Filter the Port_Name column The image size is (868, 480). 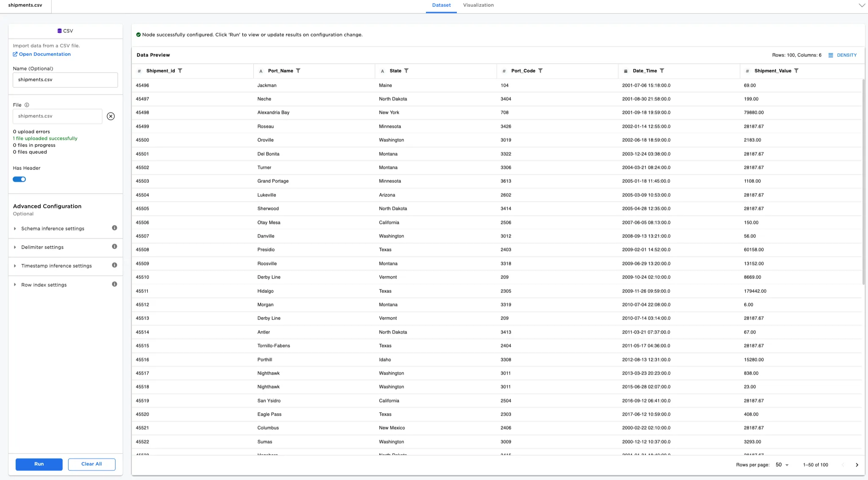tap(298, 71)
